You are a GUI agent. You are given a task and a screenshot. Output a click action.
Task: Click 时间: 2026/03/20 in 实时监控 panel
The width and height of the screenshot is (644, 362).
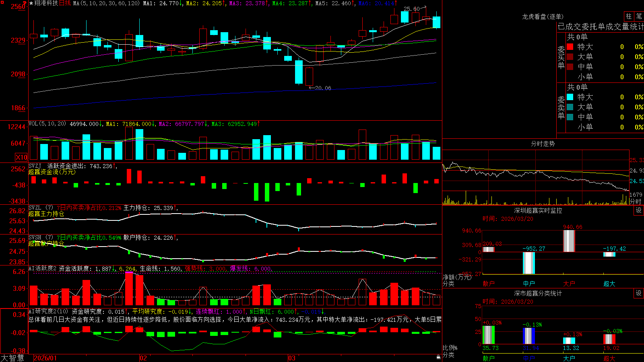(508, 219)
